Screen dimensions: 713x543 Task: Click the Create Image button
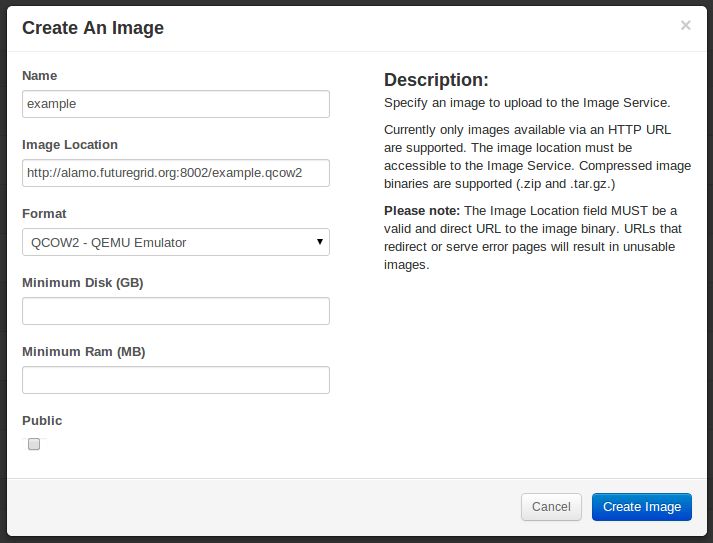coord(642,507)
